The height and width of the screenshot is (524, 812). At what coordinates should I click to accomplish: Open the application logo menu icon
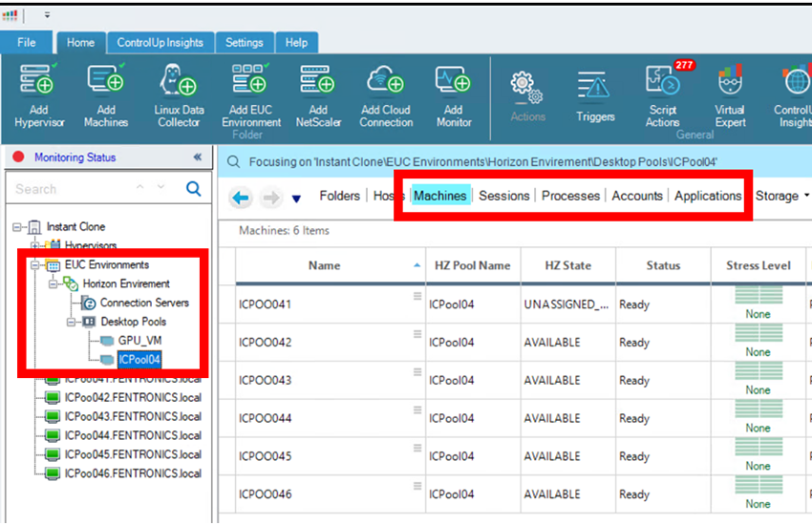coord(10,15)
